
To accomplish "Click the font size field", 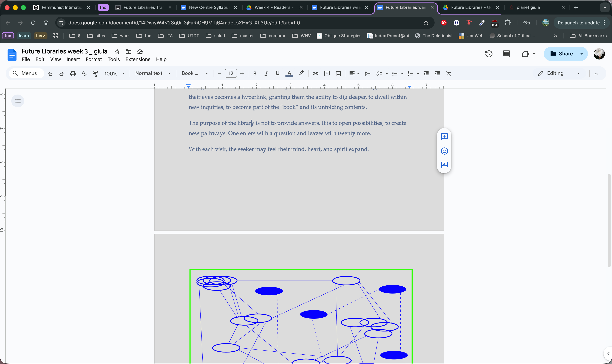I will tap(231, 73).
